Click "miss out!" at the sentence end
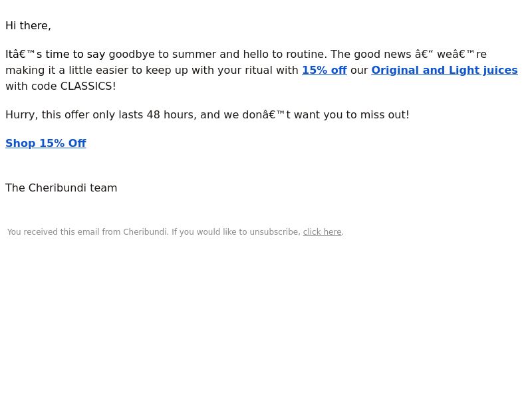 (x=385, y=114)
